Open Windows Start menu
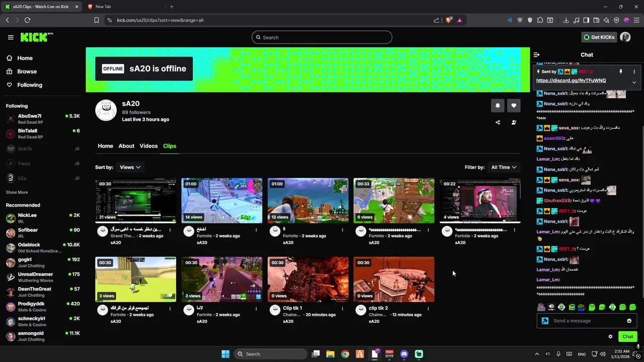The image size is (644, 362). (225, 354)
